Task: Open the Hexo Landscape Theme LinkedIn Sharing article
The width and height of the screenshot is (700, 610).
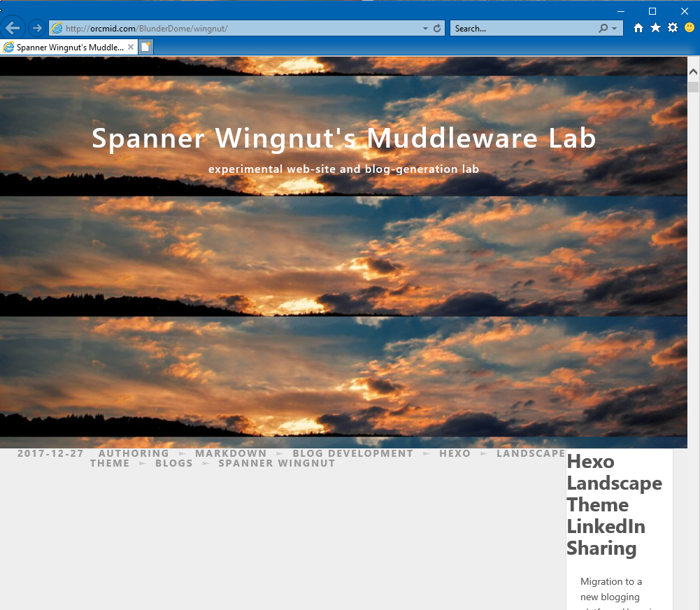Action: pos(614,504)
